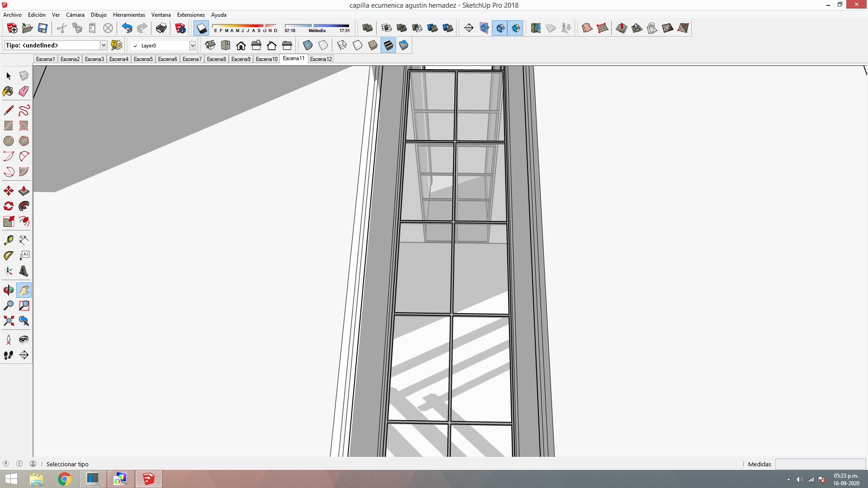
Task: Toggle Display Section Cuts
Action: [x=500, y=28]
